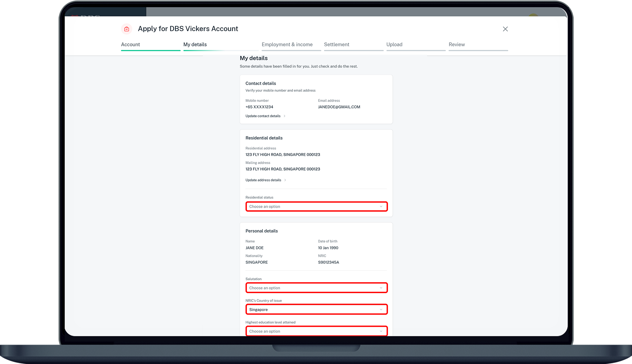This screenshot has height=364, width=632.
Task: Open Highest education level attained dropdown
Action: [316, 331]
